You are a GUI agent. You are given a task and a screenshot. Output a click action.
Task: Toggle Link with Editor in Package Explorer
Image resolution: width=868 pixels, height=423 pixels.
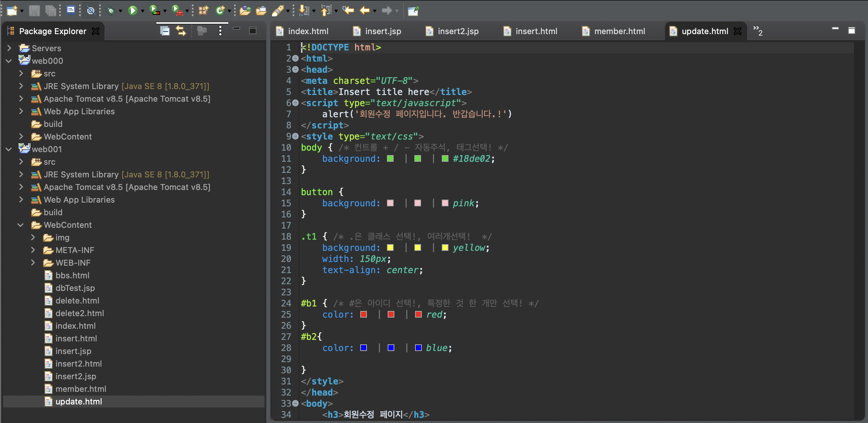pyautogui.click(x=181, y=31)
